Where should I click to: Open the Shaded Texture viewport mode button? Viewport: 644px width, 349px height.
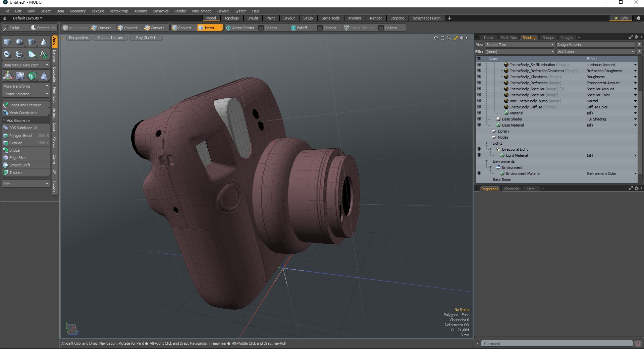pyautogui.click(x=110, y=38)
